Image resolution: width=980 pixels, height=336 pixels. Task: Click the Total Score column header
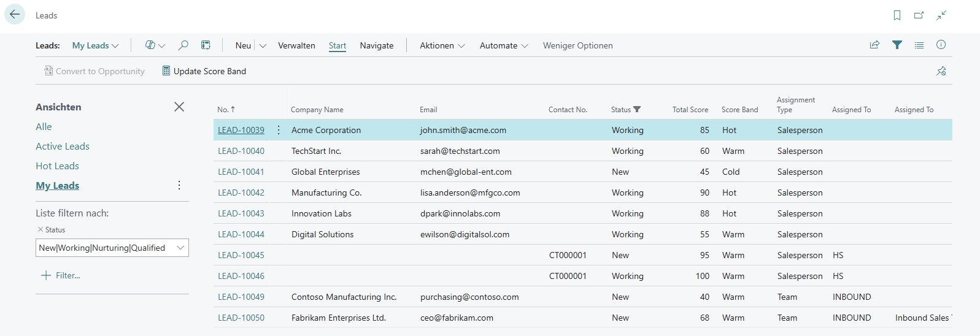pos(690,110)
